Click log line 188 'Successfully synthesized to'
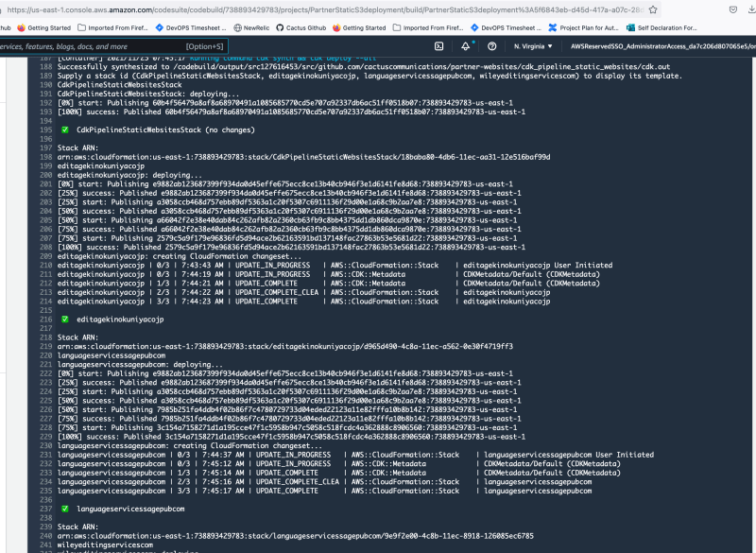The image size is (756, 553). [x=364, y=66]
